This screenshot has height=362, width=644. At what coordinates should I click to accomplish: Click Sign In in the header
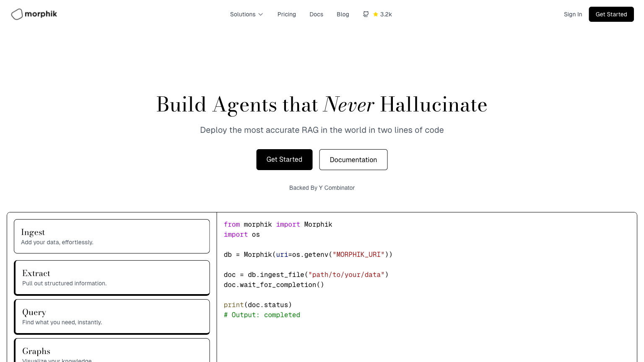(x=573, y=14)
